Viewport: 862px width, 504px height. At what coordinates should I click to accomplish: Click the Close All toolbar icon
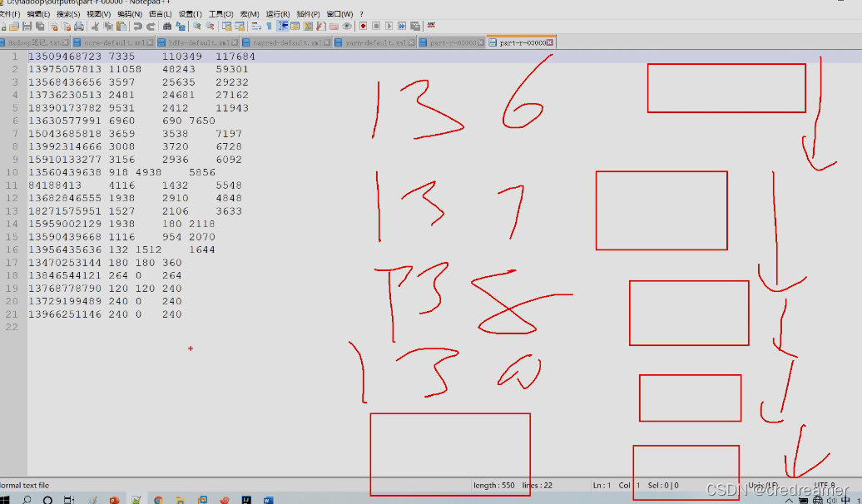tap(66, 26)
